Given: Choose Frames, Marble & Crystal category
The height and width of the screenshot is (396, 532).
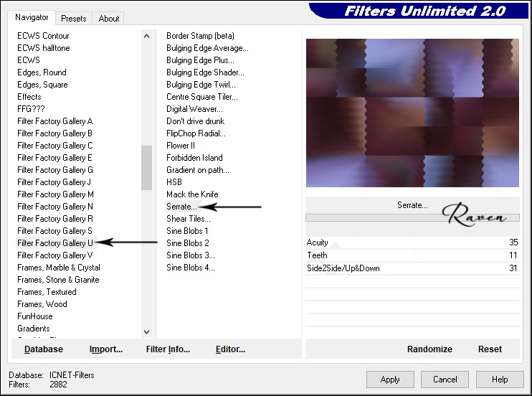Looking at the screenshot, I should [x=59, y=268].
